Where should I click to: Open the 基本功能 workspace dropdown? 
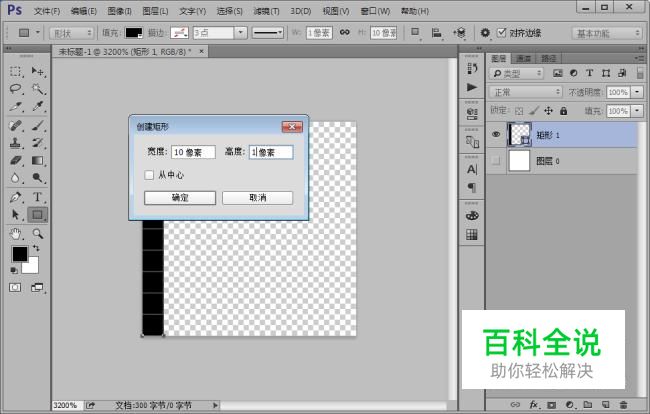tap(606, 33)
